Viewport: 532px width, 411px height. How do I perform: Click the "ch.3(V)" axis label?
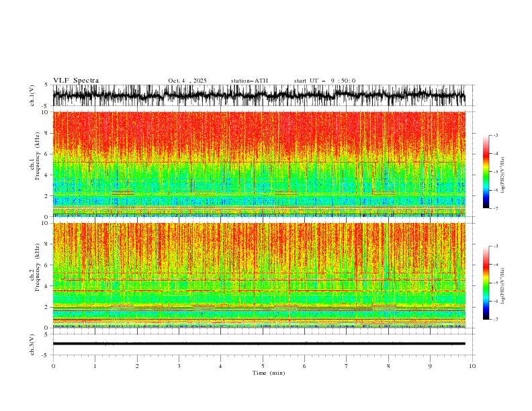pyautogui.click(x=32, y=345)
